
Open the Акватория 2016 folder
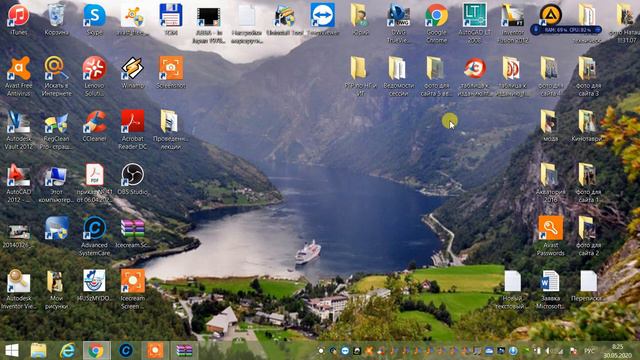(x=550, y=183)
